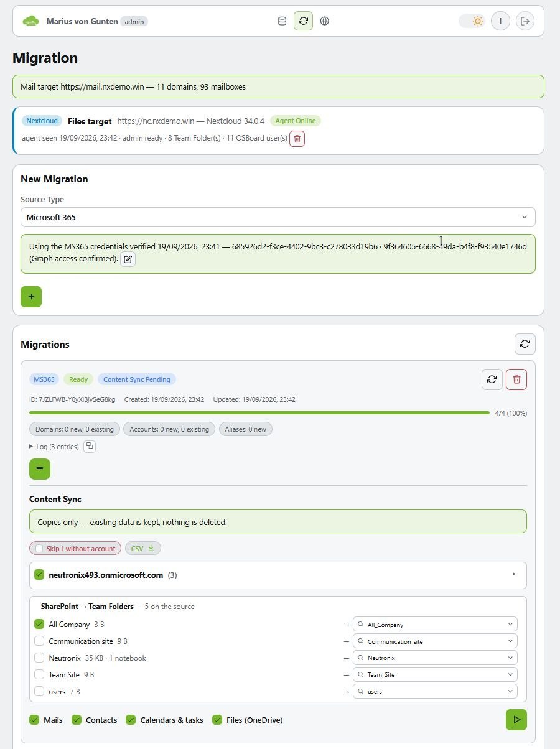Click the Agent Online badge
560x749 pixels.
[296, 121]
